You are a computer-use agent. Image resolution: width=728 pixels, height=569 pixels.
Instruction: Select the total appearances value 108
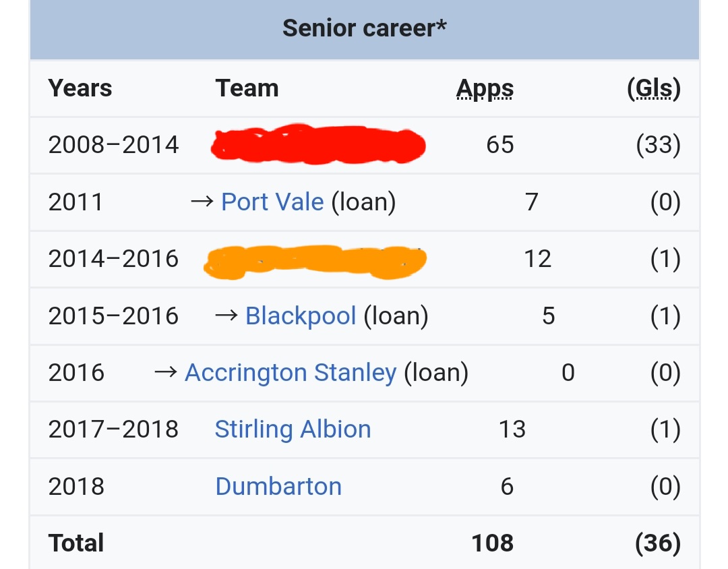pyautogui.click(x=493, y=543)
